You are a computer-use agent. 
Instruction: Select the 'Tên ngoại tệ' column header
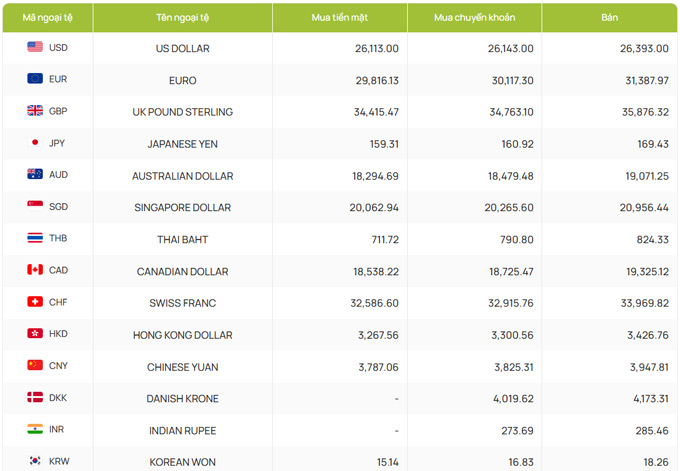pos(183,18)
